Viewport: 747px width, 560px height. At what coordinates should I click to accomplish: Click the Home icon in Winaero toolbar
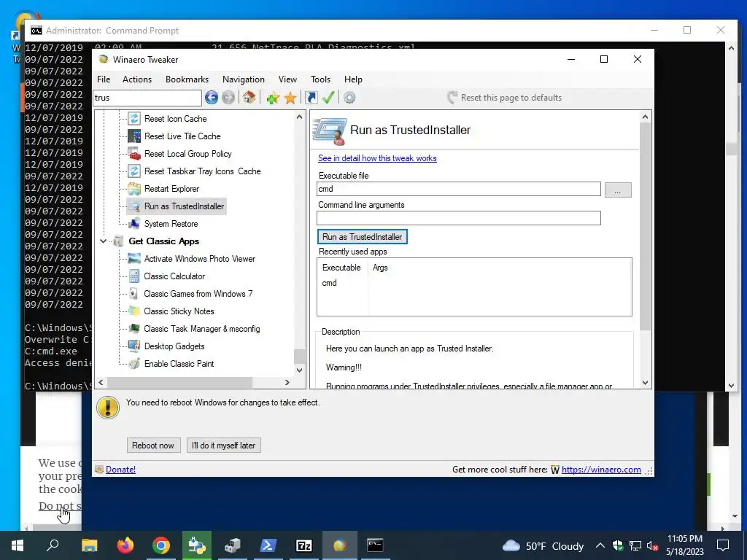(x=249, y=98)
